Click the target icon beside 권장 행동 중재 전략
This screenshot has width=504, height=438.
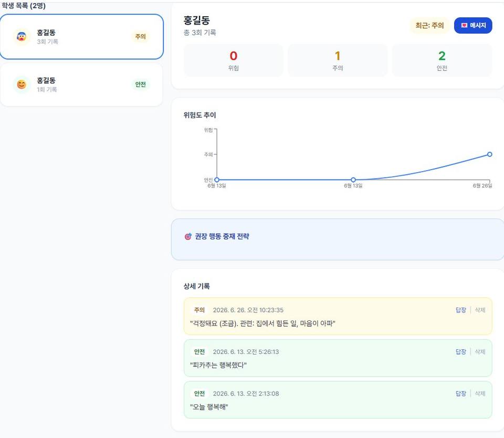[x=188, y=236]
